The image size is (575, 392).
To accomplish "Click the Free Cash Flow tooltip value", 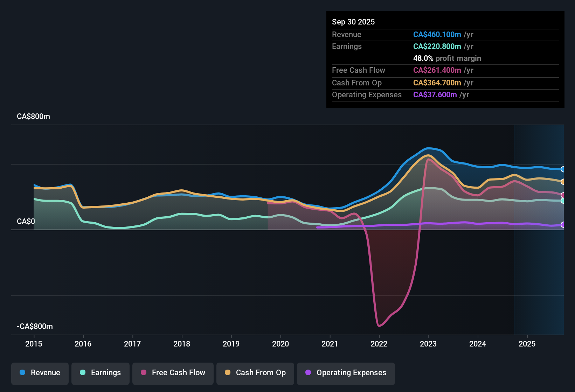I will coord(437,70).
